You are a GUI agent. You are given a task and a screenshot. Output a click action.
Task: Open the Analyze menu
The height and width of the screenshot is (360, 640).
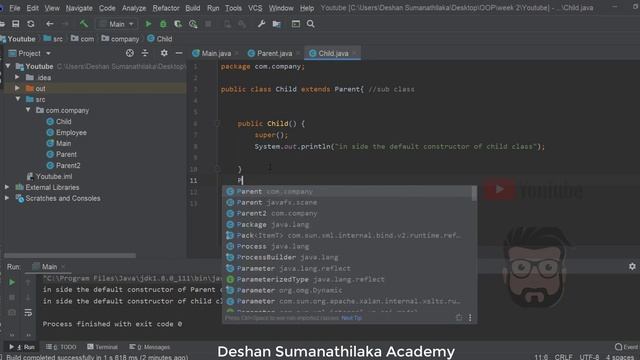tap(134, 8)
